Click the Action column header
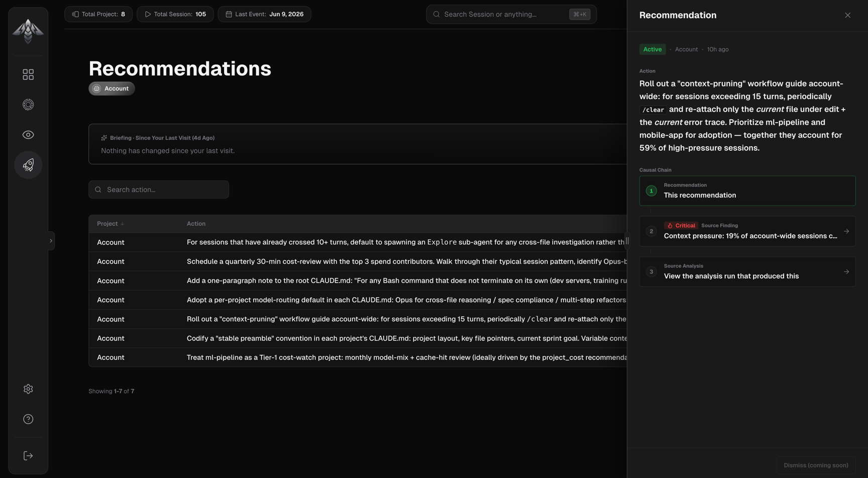The image size is (868, 478). [x=196, y=224]
